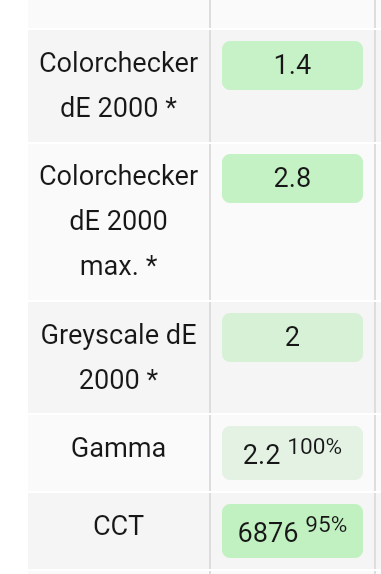The width and height of the screenshot is (381, 574).
Task: Click the asterisk after max.
Action: [x=152, y=263]
